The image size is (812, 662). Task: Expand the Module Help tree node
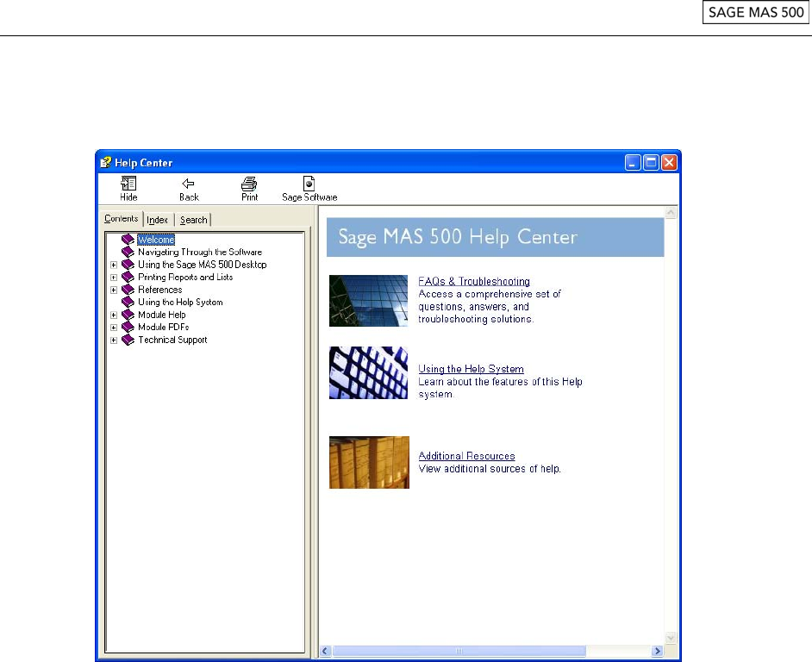click(x=114, y=315)
